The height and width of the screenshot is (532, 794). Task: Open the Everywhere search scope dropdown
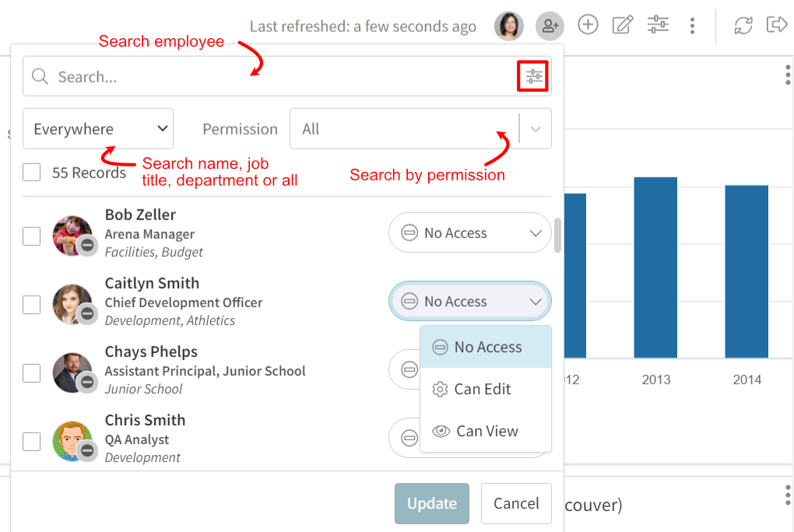(98, 128)
